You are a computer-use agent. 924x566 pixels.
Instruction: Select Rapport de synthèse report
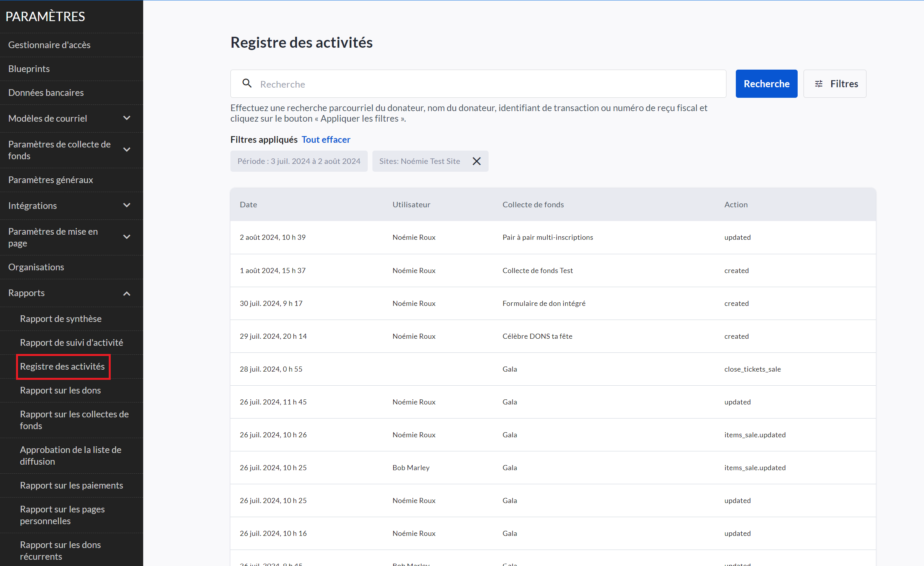(x=61, y=319)
